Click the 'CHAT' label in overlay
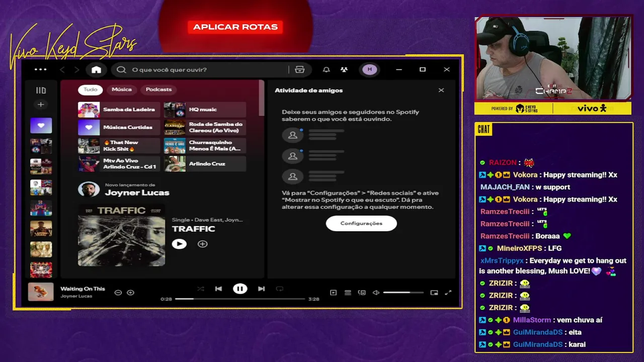Viewport: 644px width, 362px height. [x=484, y=129]
